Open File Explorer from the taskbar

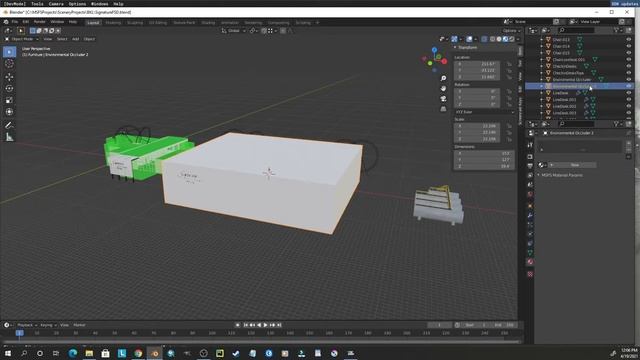89,353
